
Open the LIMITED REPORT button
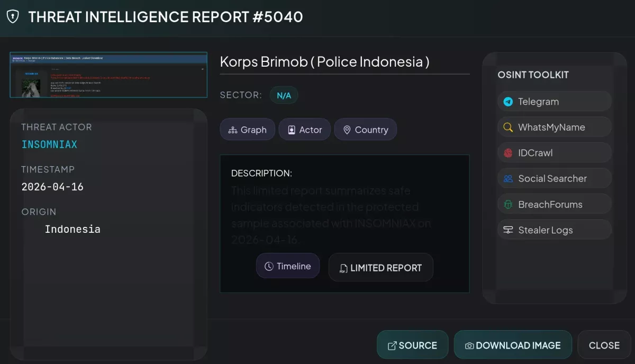[381, 268]
